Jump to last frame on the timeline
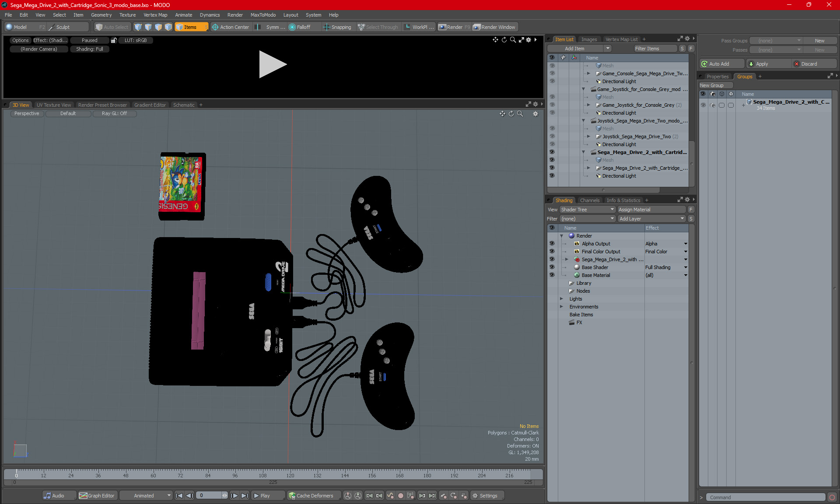Image resolution: width=840 pixels, height=504 pixels. pos(245,496)
